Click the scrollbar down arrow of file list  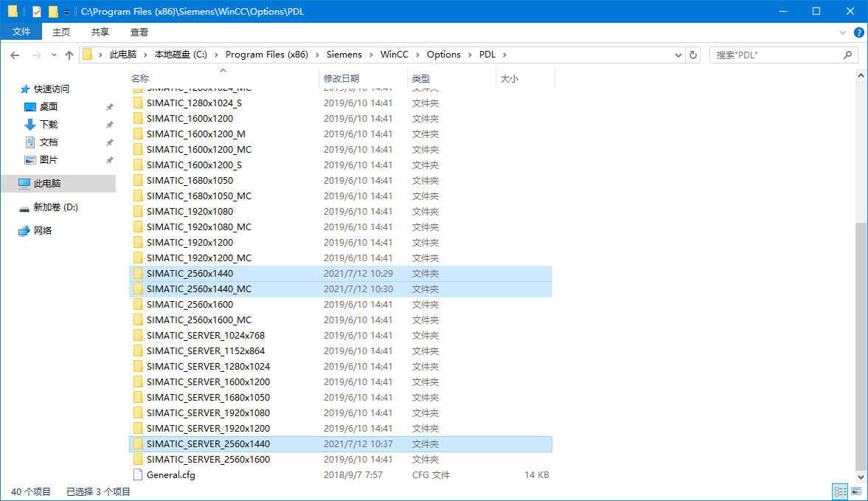861,477
